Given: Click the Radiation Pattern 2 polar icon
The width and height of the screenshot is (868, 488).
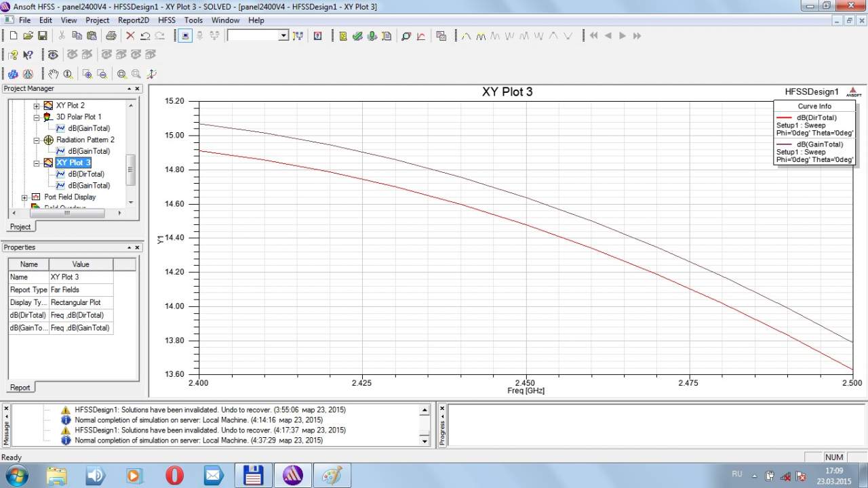Looking at the screenshot, I should coord(48,140).
